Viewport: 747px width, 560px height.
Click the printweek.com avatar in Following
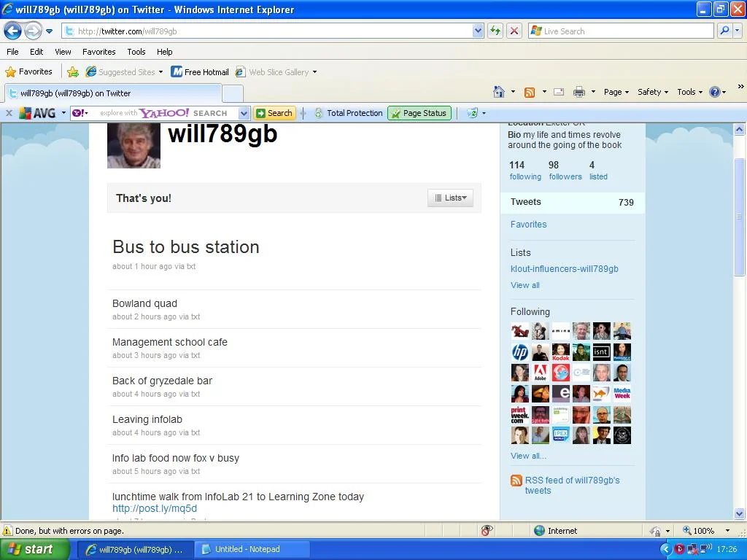tap(519, 415)
